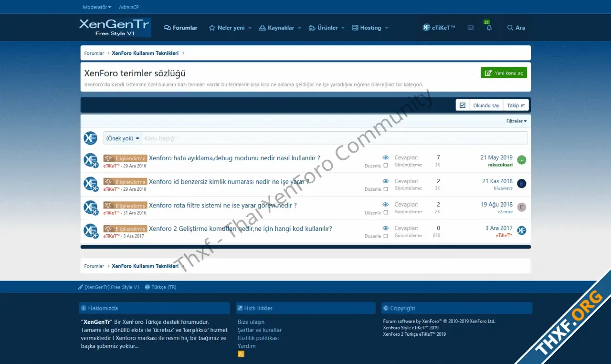Expand the Ürünler dropdown arrow
Screen dimensions: 611x364
pos(343,28)
